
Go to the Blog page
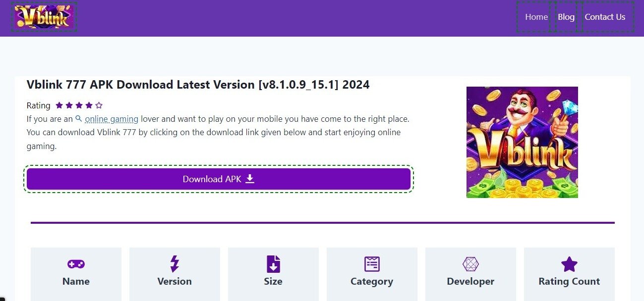pyautogui.click(x=566, y=17)
